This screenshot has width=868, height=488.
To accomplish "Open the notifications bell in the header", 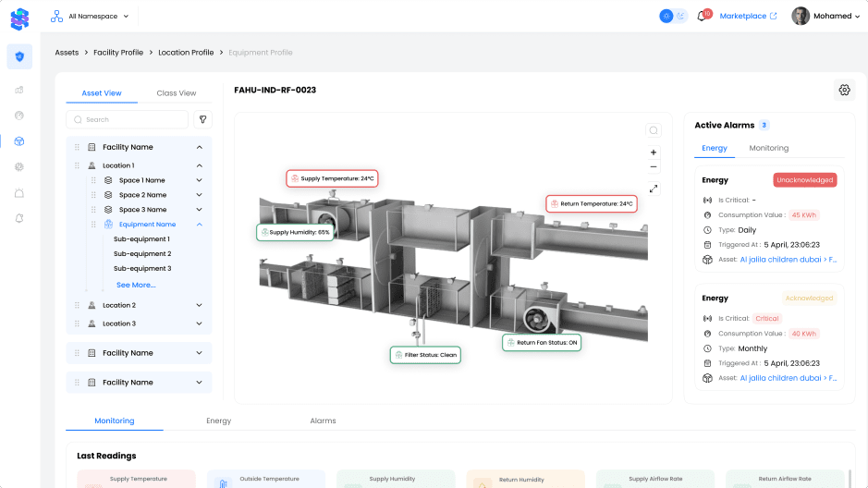I will pyautogui.click(x=702, y=17).
